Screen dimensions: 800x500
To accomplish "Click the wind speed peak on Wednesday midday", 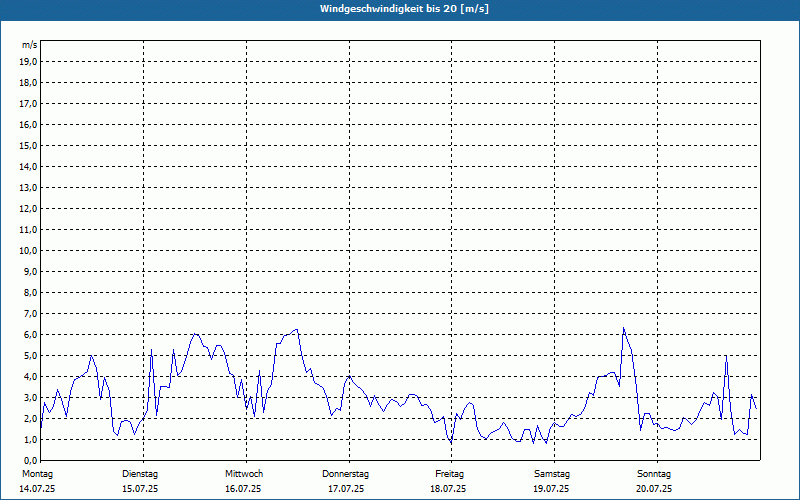I will [x=296, y=330].
